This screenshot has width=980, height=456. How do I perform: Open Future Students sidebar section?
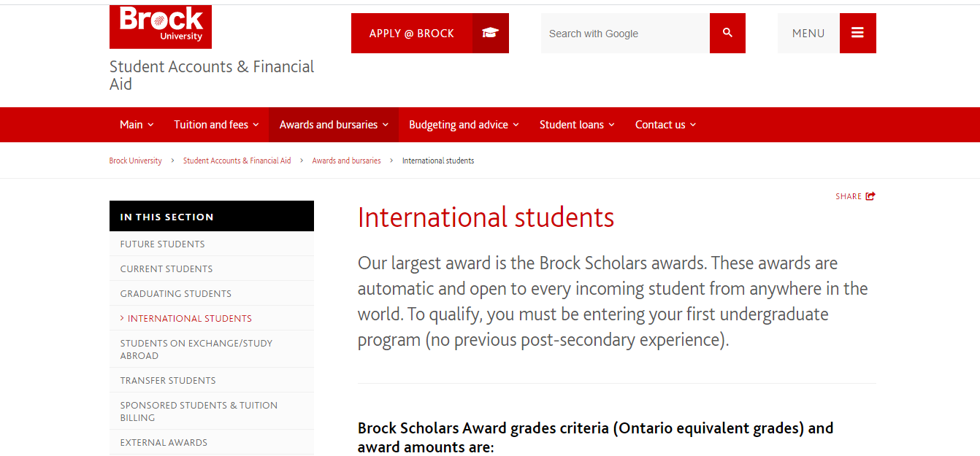click(212, 244)
